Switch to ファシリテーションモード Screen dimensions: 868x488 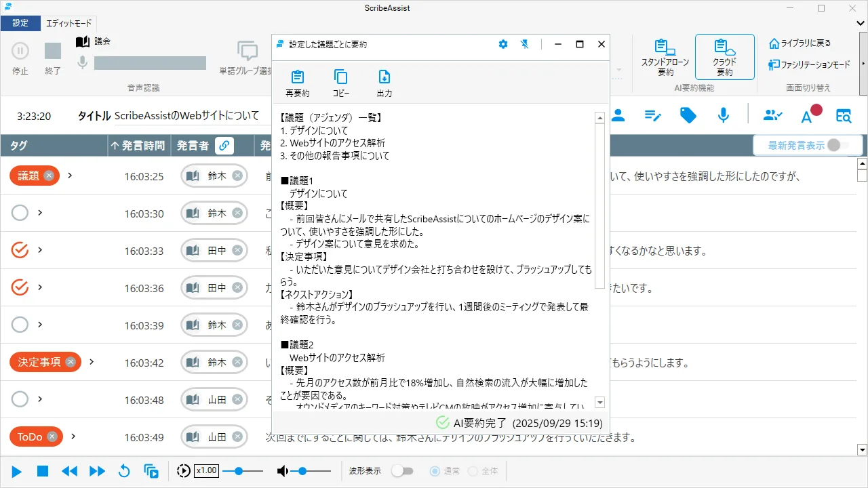pos(809,65)
